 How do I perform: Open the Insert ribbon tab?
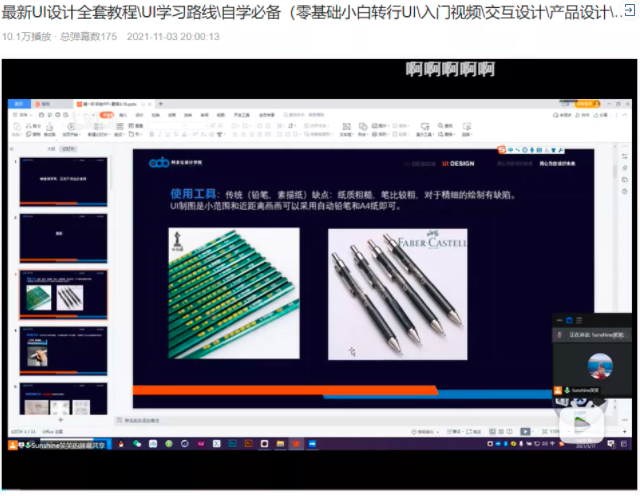123,115
